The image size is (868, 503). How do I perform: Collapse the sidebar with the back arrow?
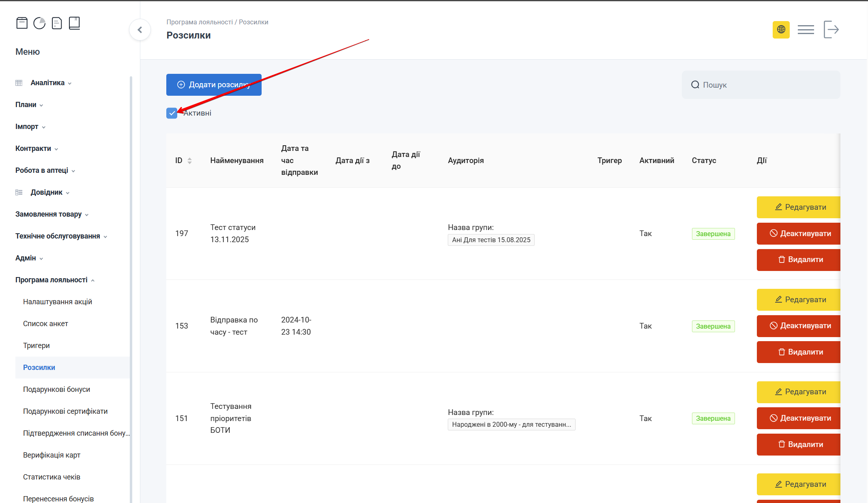(x=140, y=30)
